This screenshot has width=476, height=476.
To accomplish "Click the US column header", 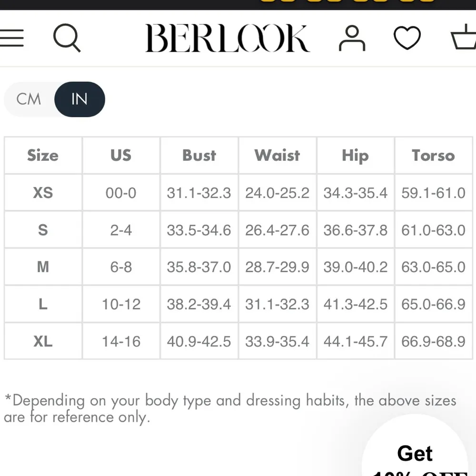I will click(121, 156).
